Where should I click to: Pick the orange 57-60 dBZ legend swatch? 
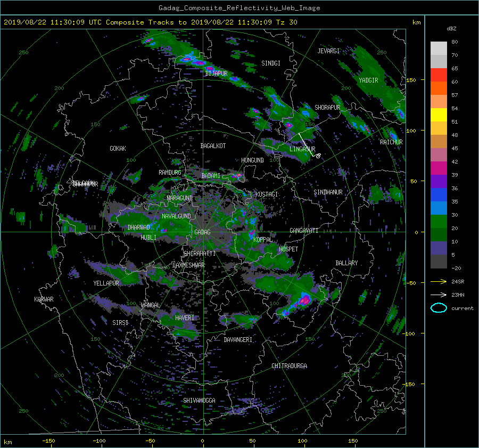(439, 88)
